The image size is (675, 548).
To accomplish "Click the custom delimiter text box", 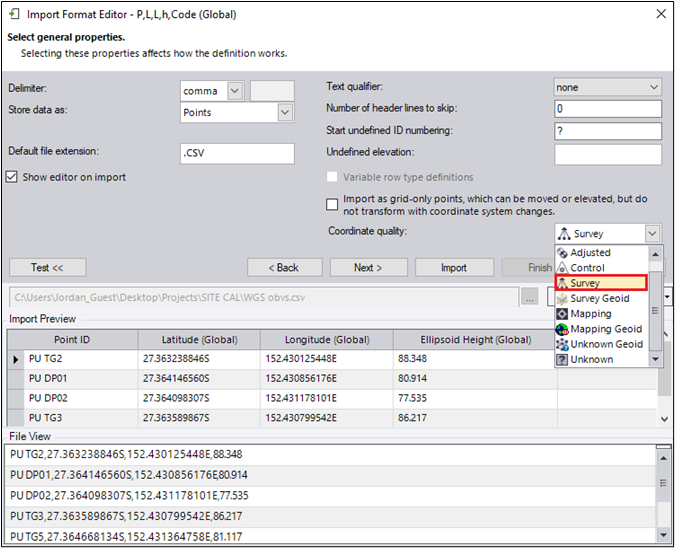I will (272, 91).
